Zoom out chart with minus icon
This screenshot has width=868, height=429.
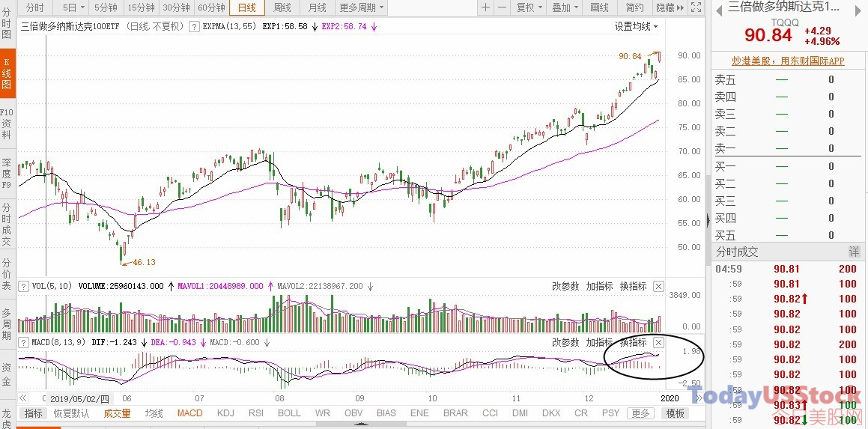(502, 7)
